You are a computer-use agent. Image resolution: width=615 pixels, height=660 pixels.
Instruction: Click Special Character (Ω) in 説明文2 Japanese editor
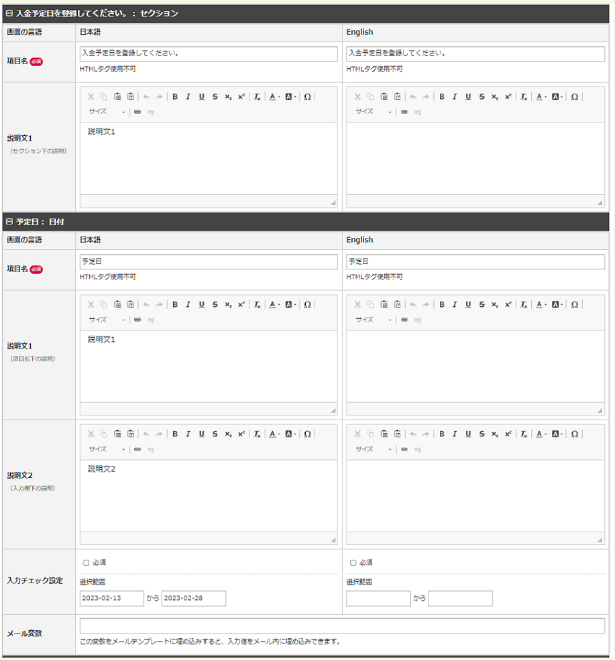tap(307, 434)
